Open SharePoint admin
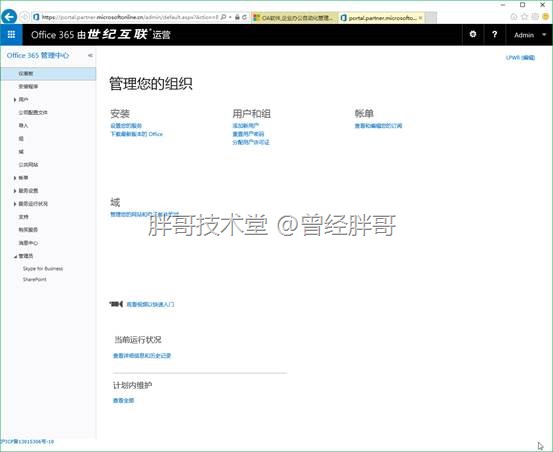553x452 pixels. coord(35,280)
